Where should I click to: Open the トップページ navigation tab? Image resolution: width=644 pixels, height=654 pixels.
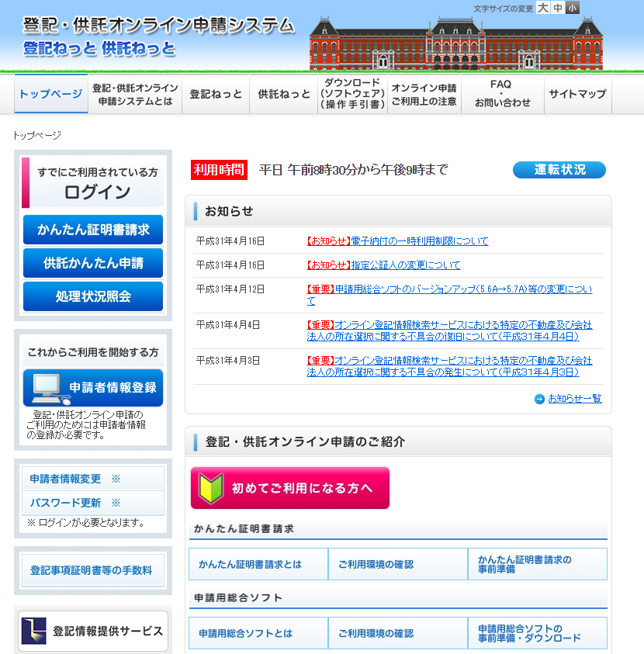click(51, 95)
